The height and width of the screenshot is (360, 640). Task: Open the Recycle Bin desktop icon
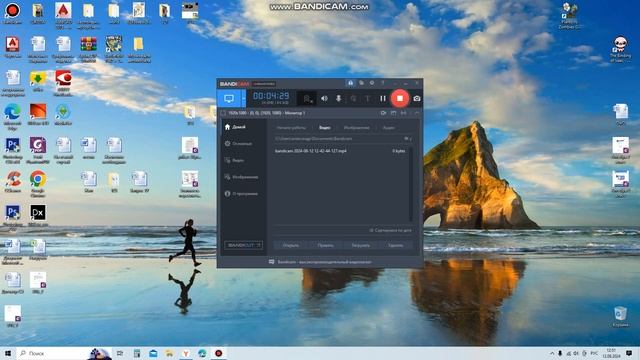click(620, 317)
